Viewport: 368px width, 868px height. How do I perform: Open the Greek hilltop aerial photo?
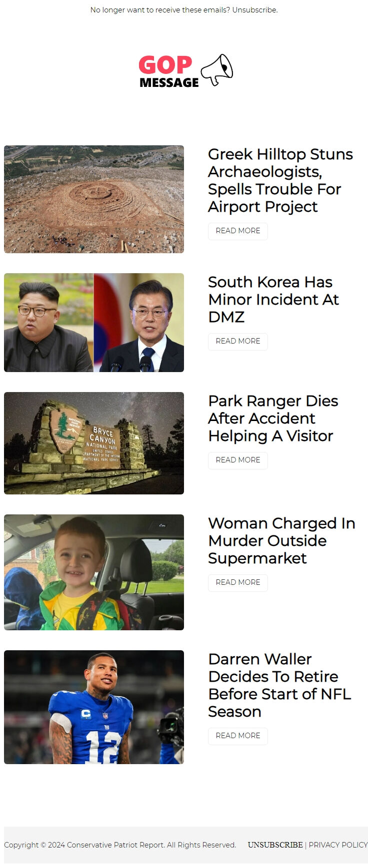94,199
